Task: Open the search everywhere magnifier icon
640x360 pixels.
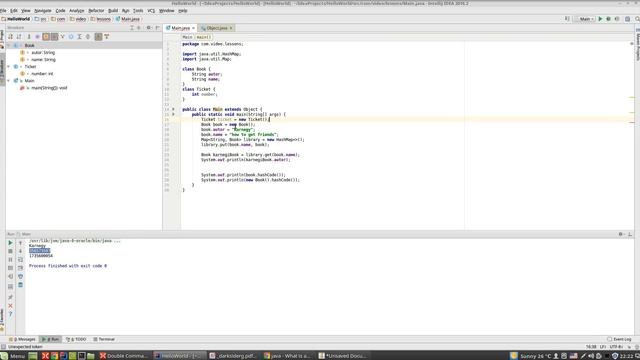Action: [637, 19]
